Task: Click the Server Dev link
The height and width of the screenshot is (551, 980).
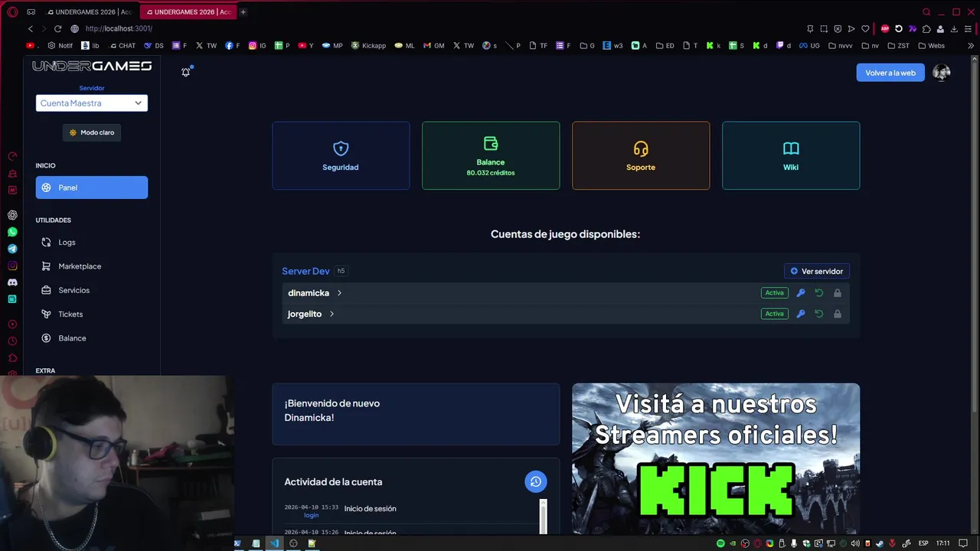Action: (x=305, y=271)
